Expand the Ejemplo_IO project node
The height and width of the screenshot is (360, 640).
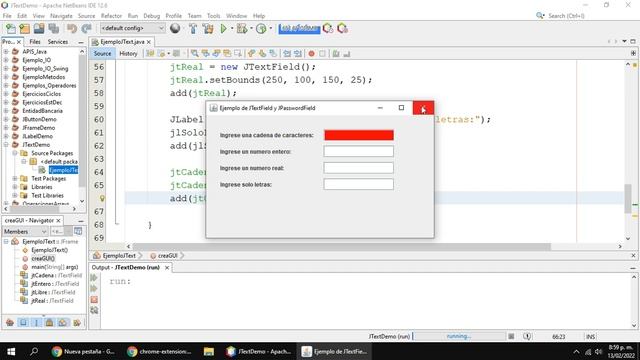(x=6, y=60)
